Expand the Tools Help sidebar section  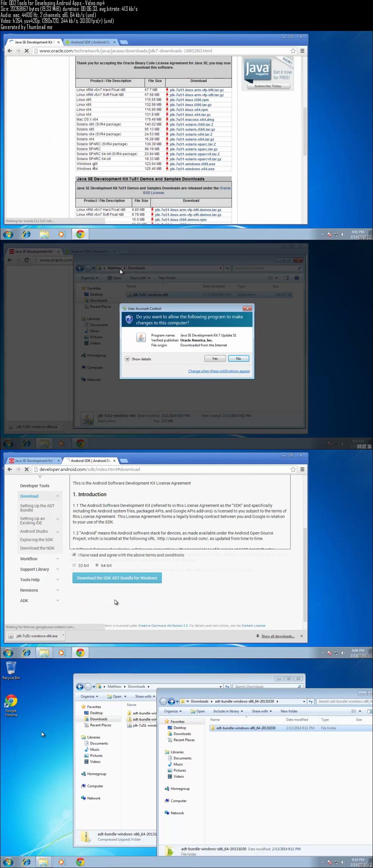(x=39, y=580)
